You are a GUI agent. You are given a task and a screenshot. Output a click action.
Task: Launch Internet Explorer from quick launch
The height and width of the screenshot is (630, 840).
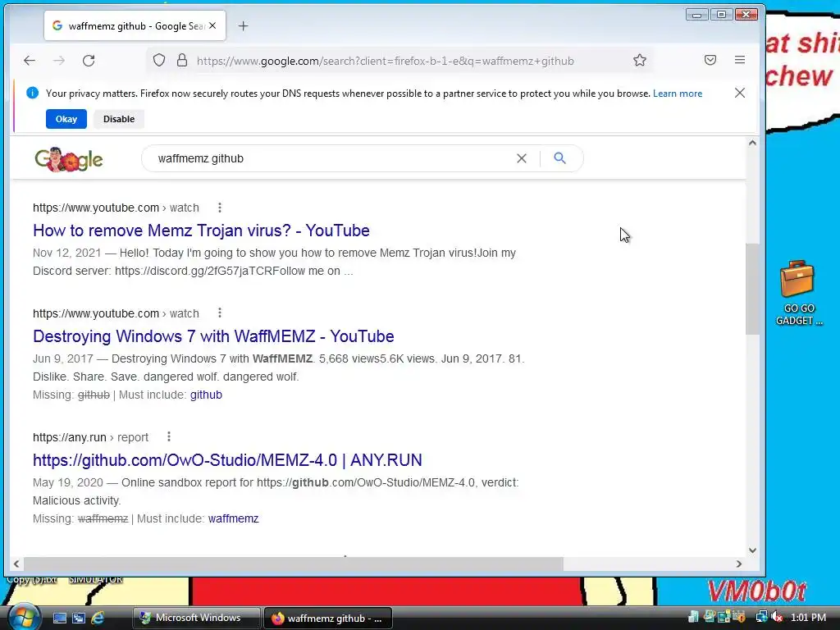point(98,618)
